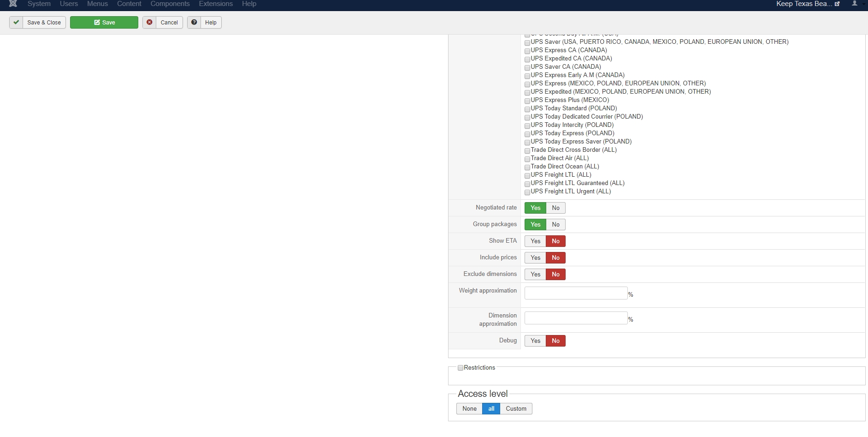Screen dimensions: 868x437
Task: Enable UPS Today Intercity (POLAND)
Action: click(527, 126)
